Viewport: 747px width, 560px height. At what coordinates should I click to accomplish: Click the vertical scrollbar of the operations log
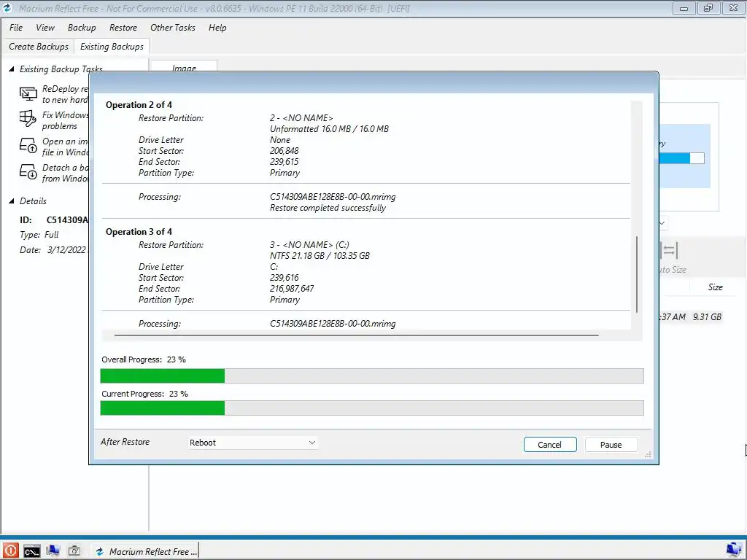[637, 274]
